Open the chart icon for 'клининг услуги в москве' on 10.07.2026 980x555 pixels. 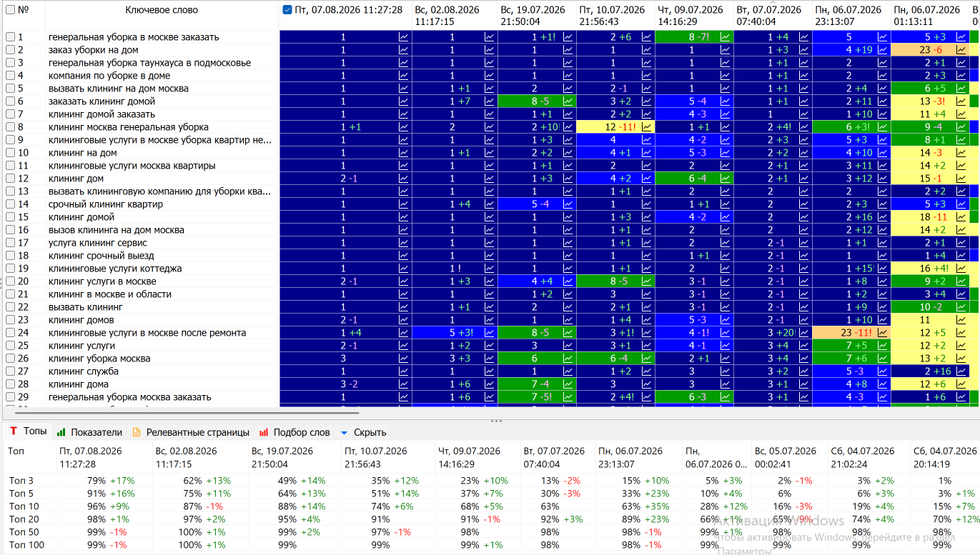click(x=647, y=281)
